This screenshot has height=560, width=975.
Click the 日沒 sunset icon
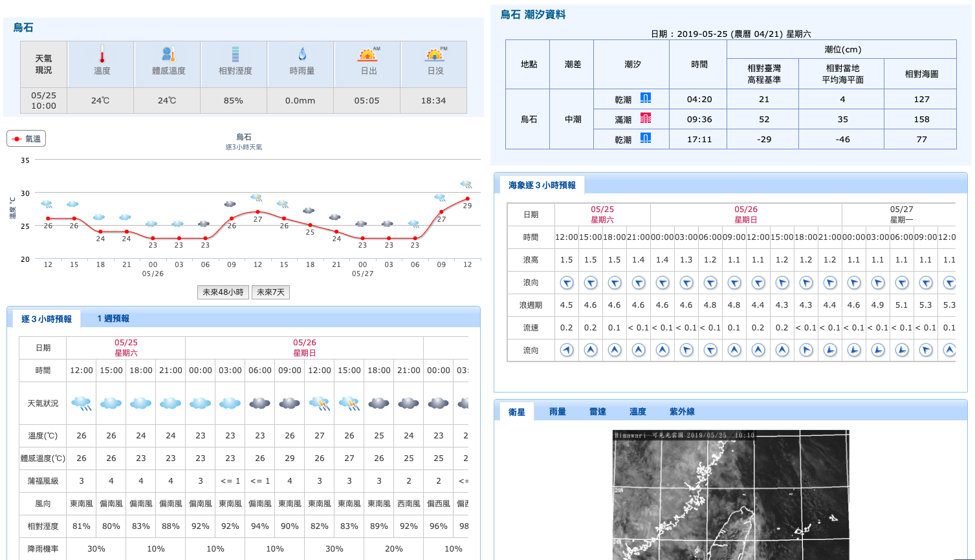435,54
